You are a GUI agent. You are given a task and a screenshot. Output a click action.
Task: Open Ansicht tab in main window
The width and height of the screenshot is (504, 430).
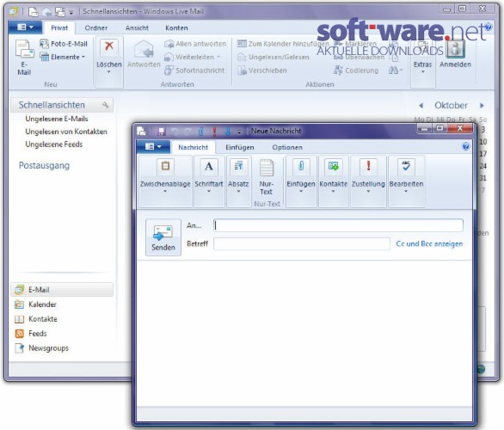coord(137,28)
